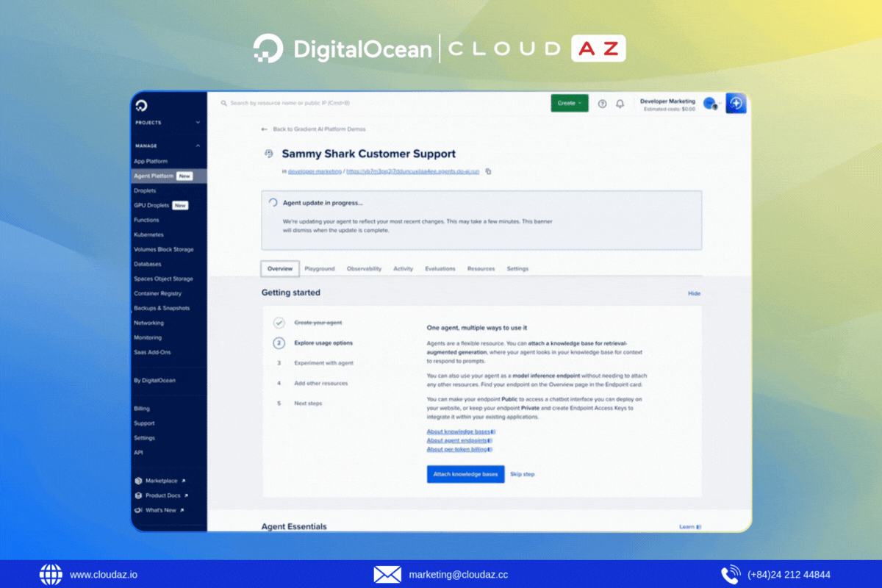Click the external icon after About per-token billing
This screenshot has height=588, width=882.
tap(490, 449)
